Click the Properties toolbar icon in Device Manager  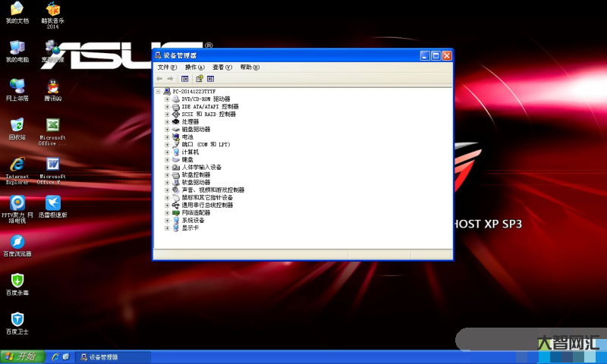point(184,78)
